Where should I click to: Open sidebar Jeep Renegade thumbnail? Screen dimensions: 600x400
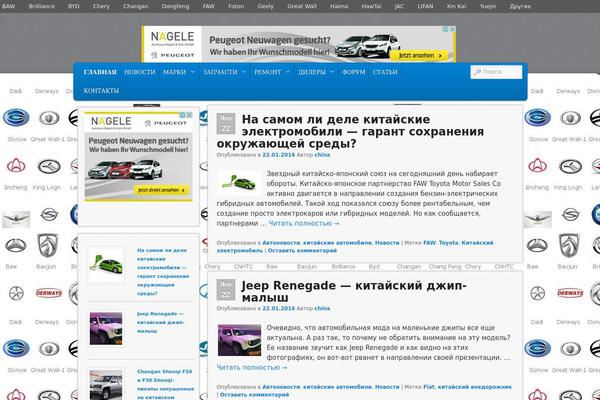[106, 328]
